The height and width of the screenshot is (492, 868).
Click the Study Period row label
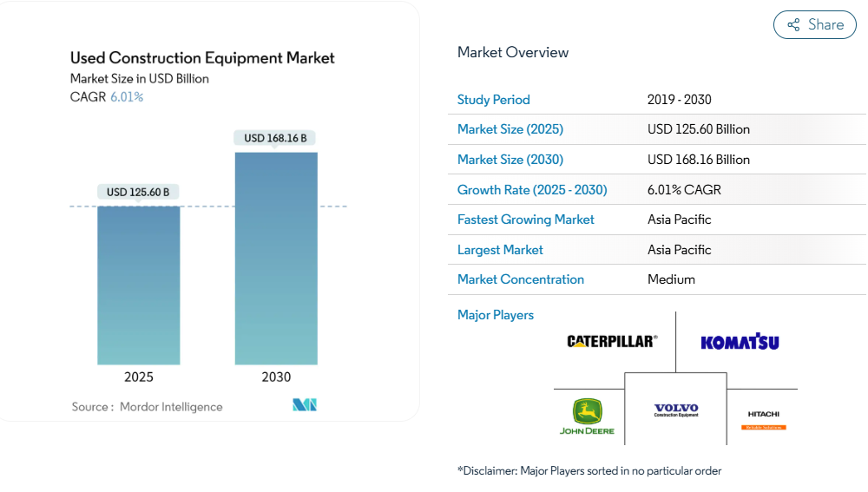pos(493,100)
